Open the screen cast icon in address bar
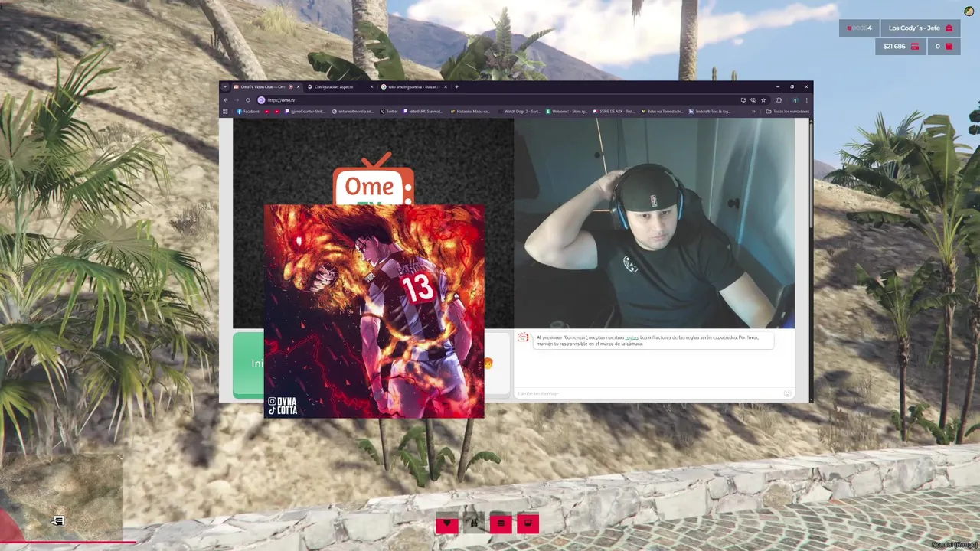 (x=743, y=100)
